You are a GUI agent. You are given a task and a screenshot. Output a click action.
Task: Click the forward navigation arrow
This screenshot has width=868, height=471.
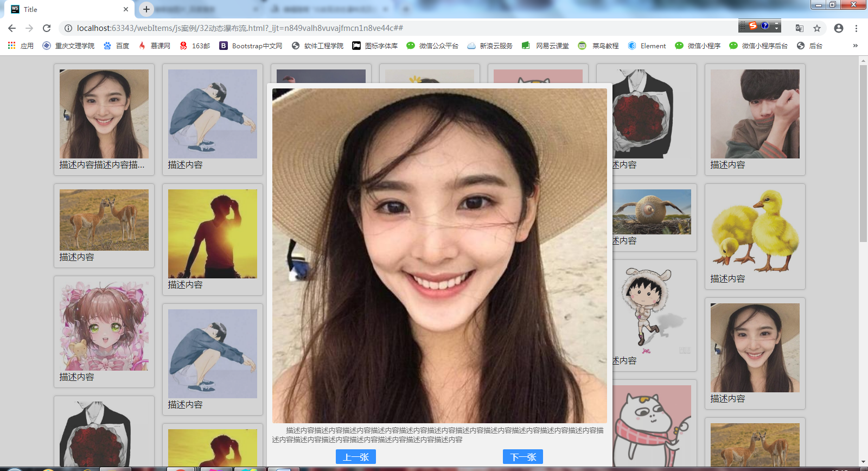click(x=29, y=28)
